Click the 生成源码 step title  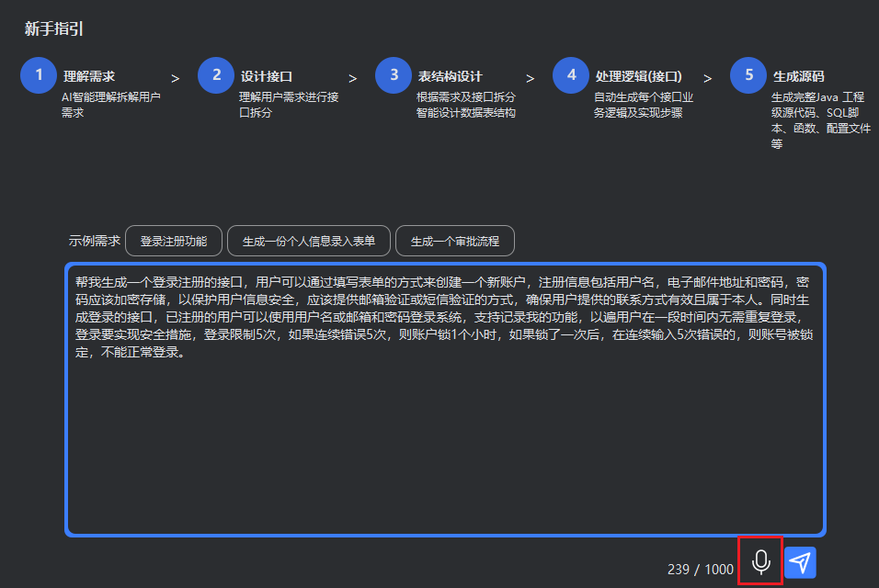click(799, 76)
